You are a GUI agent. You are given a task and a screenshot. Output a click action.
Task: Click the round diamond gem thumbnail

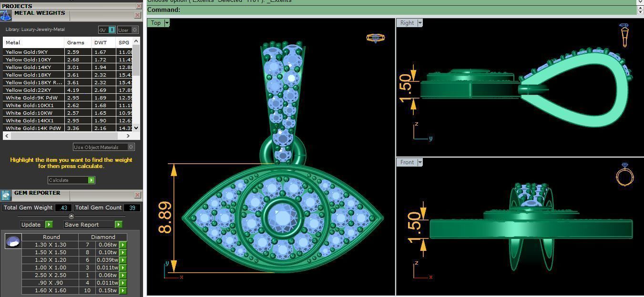[x=13, y=241]
